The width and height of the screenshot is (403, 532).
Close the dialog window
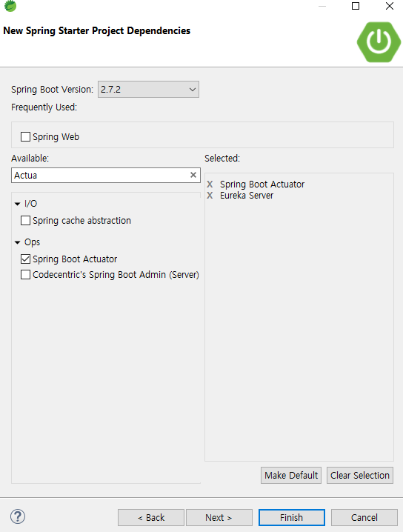click(x=390, y=6)
